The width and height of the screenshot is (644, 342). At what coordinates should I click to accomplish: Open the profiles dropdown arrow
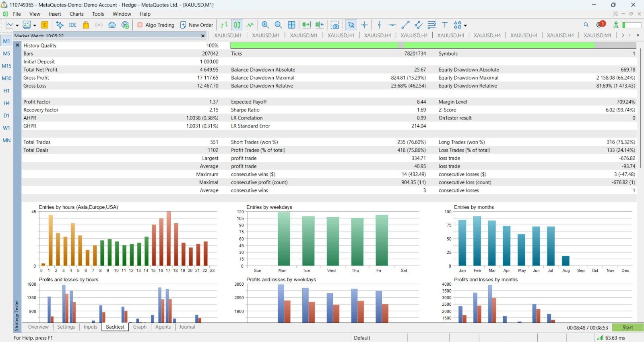[35, 25]
